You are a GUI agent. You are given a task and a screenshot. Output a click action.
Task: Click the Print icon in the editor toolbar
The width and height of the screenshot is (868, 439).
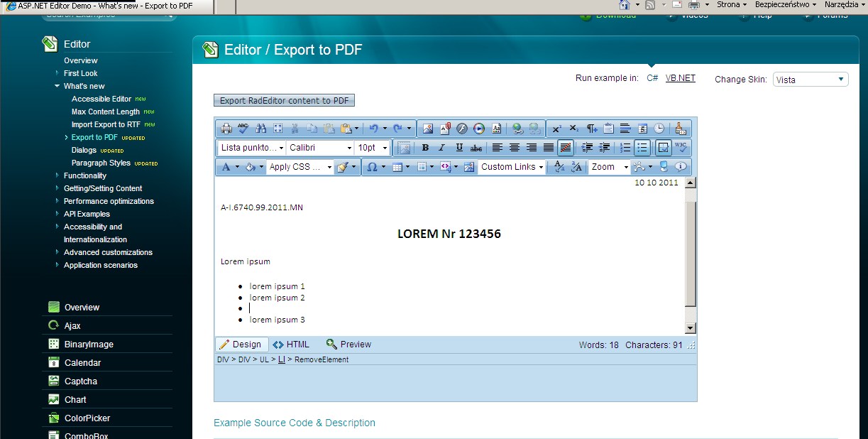tap(226, 129)
